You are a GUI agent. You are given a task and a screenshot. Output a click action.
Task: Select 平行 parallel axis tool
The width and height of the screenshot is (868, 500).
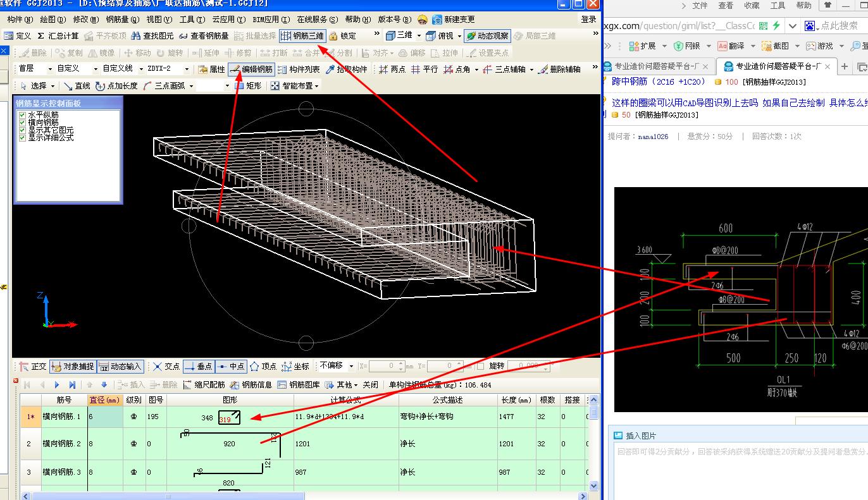[425, 70]
